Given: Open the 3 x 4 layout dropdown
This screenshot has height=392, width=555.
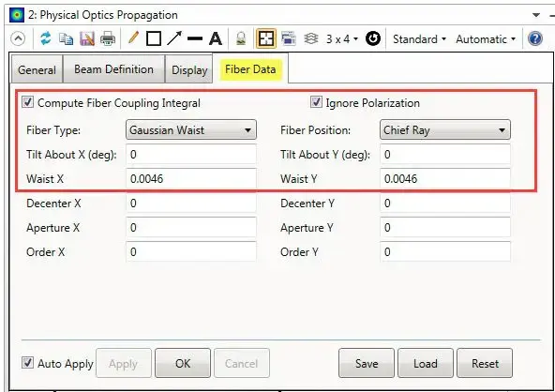Looking at the screenshot, I should [342, 38].
